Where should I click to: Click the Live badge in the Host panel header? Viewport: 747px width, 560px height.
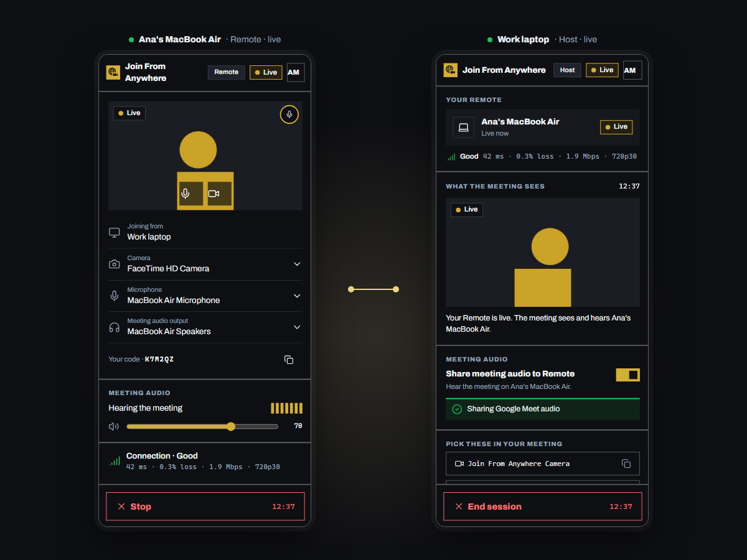click(x=602, y=70)
